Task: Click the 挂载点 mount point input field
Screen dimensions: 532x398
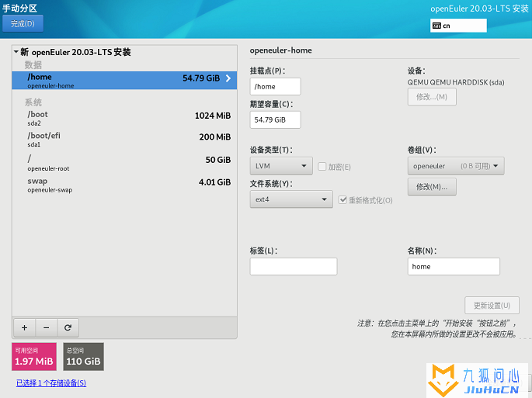Action: 275,86
